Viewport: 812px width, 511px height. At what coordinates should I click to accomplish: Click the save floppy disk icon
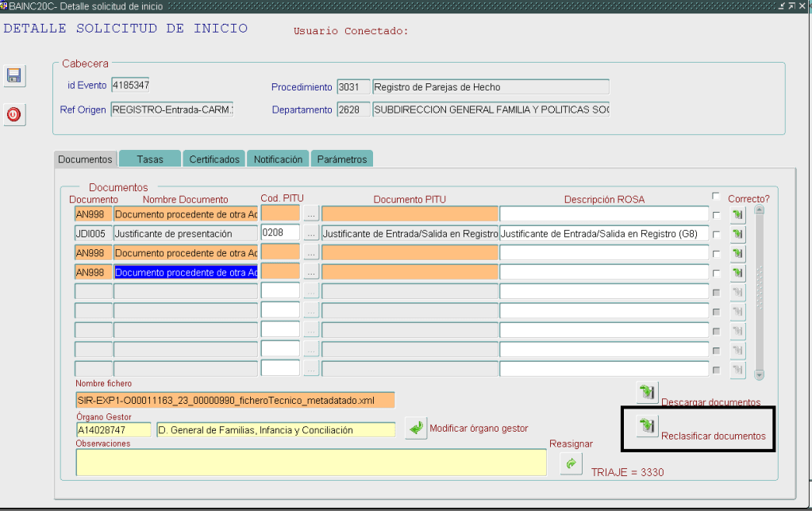13,76
